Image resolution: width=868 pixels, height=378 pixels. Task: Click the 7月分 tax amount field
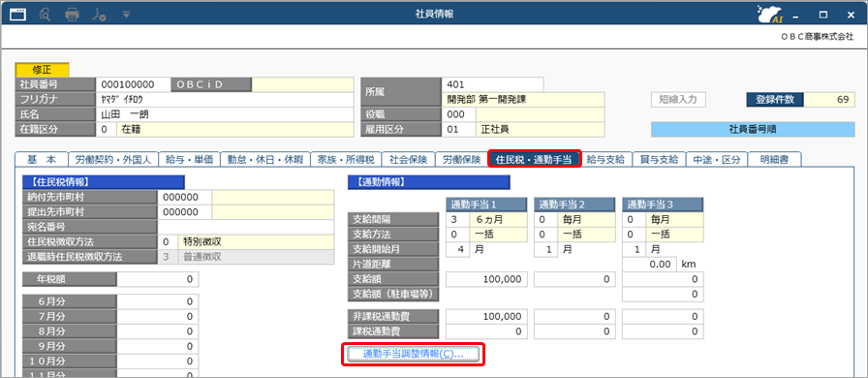(x=157, y=317)
